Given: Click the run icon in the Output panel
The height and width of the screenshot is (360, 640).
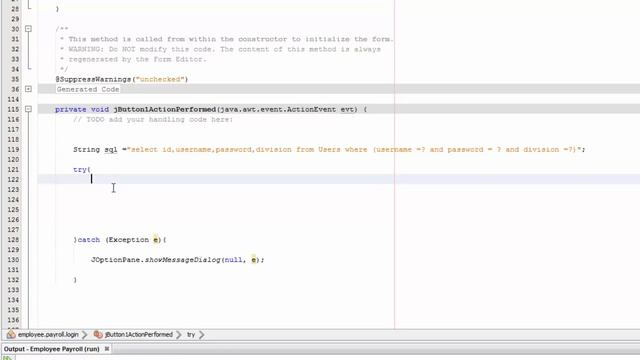Looking at the screenshot, I should coord(7,358).
